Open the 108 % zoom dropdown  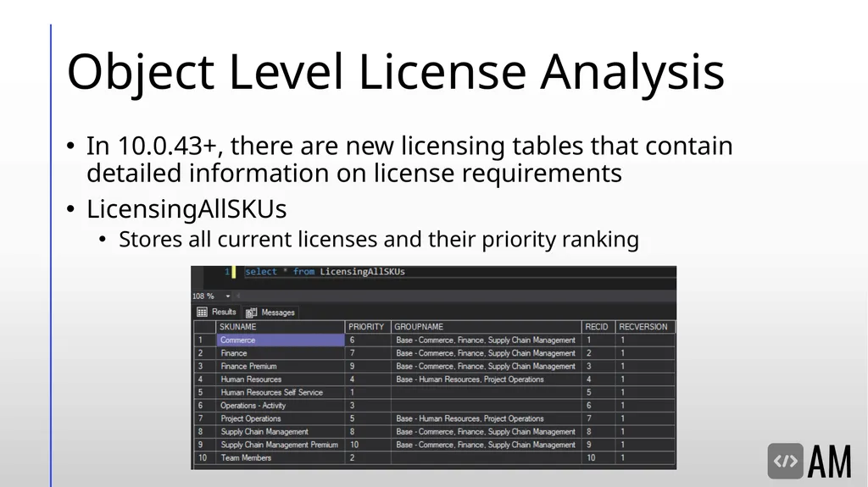point(227,296)
